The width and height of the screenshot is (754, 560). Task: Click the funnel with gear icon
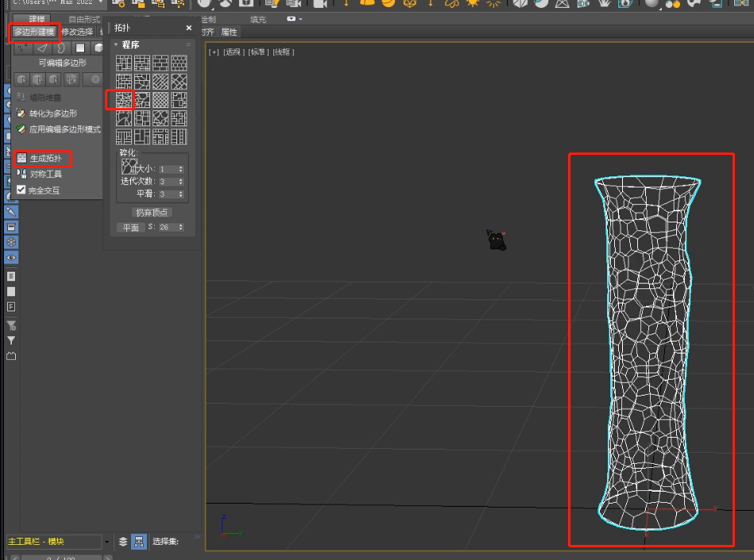(x=11, y=326)
